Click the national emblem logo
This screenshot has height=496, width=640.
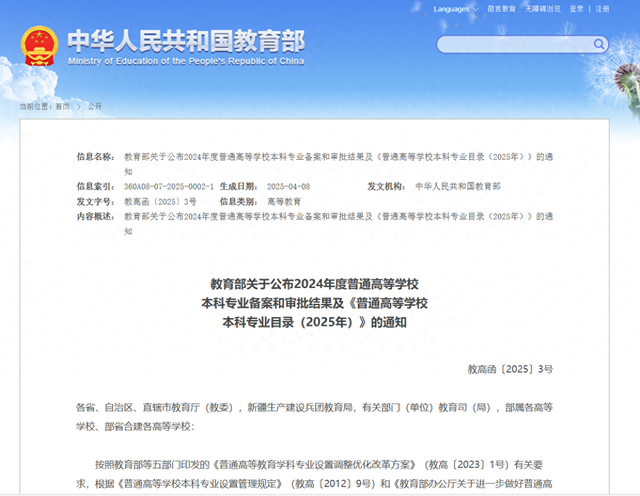(x=39, y=46)
